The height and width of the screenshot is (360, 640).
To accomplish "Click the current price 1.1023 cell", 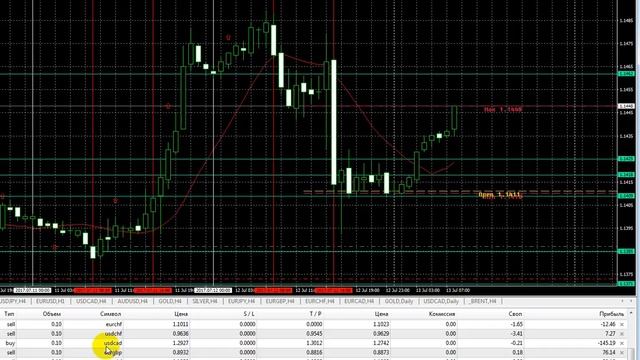I will click(x=381, y=324).
